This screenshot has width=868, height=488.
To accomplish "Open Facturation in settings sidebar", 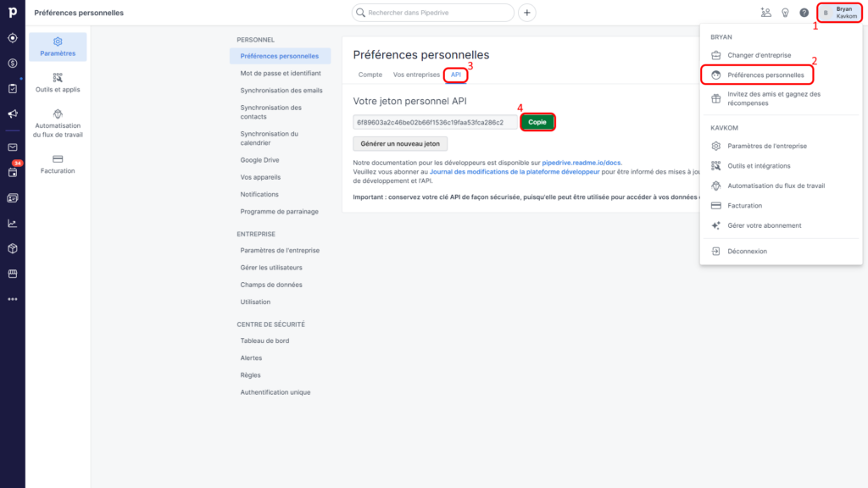I will (58, 164).
